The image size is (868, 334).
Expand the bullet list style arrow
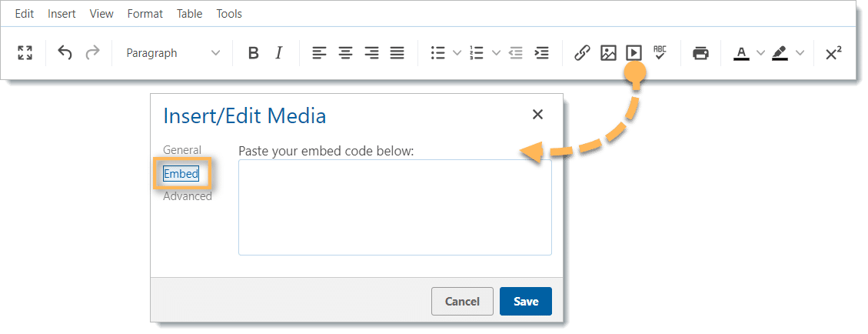pos(457,53)
